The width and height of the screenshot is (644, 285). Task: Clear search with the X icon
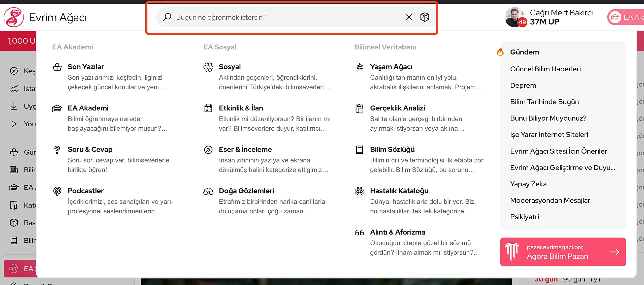tap(409, 17)
